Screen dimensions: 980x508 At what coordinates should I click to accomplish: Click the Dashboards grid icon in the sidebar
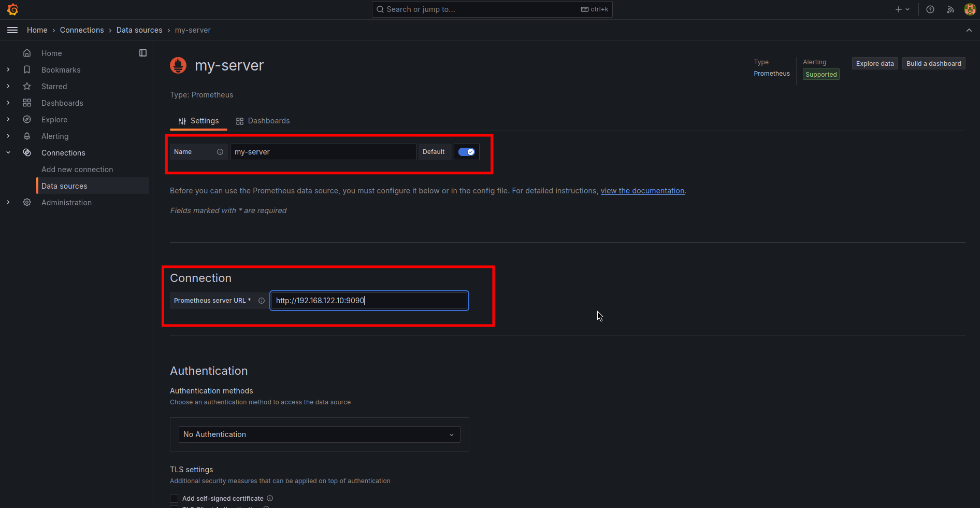point(27,103)
